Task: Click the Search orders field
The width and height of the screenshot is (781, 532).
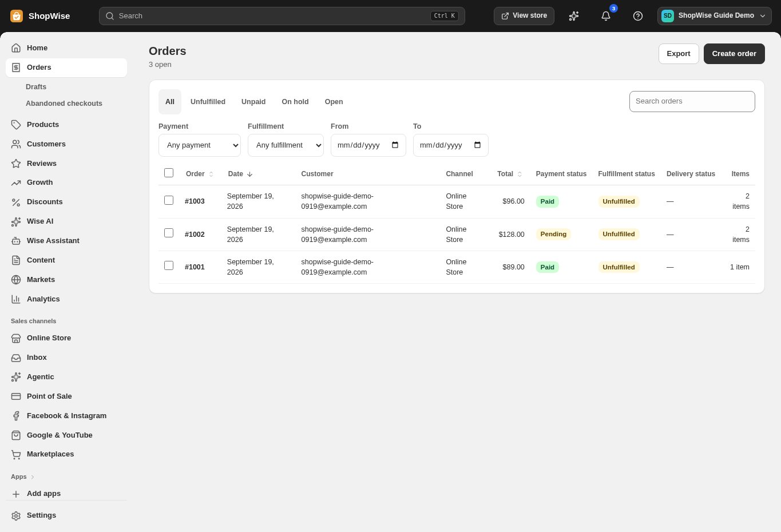Action: coord(692,101)
